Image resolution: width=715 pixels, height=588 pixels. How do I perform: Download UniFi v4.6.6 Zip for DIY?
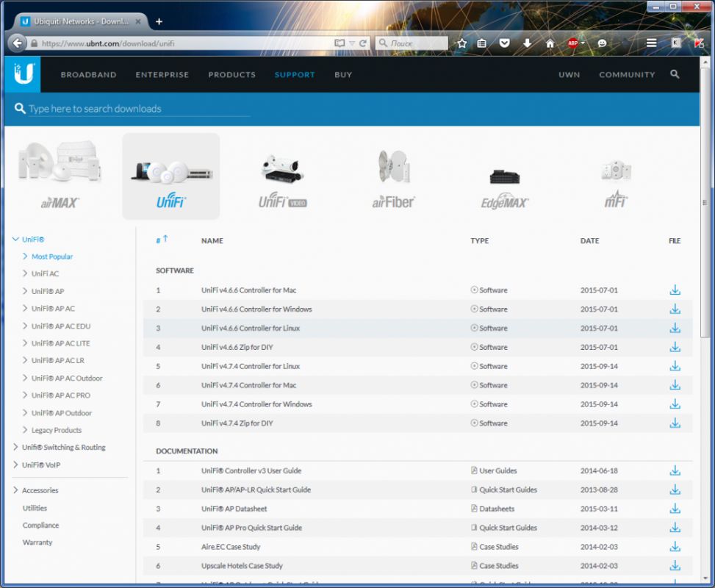click(x=675, y=347)
